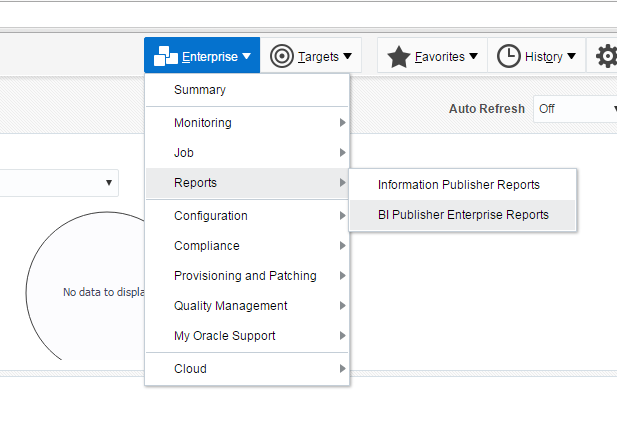The image size is (617, 428).
Task: Choose Information Publisher Reports
Action: point(462,184)
